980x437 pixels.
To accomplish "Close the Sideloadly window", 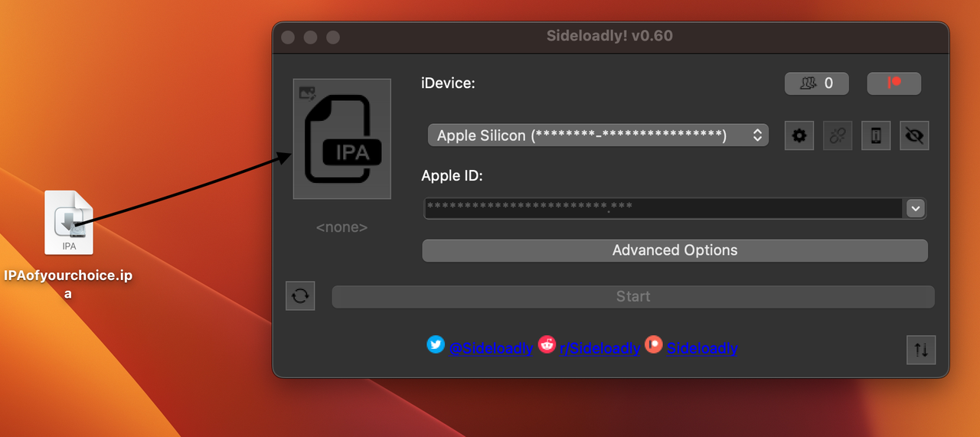I will click(288, 38).
